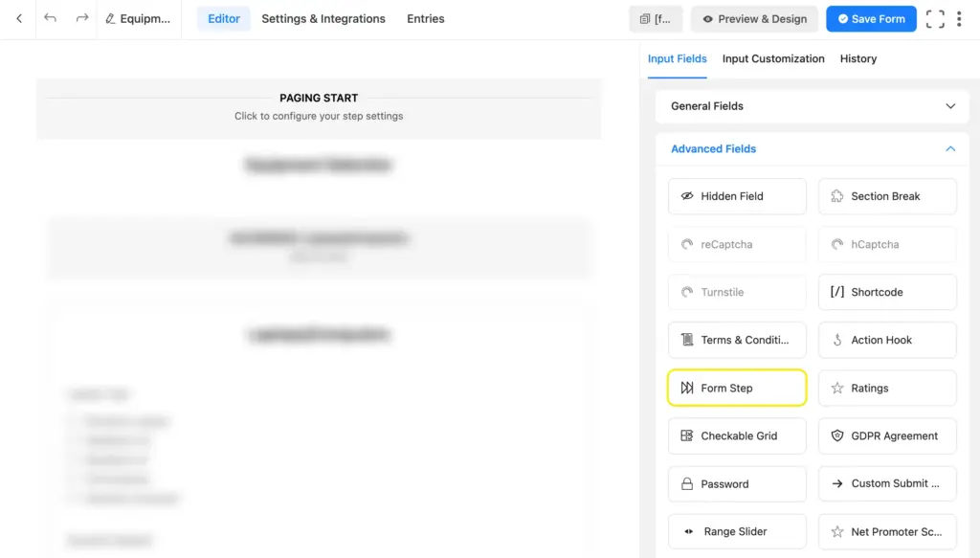This screenshot has width=980, height=558.
Task: Collapse the Advanced Fields section
Action: pyautogui.click(x=812, y=148)
